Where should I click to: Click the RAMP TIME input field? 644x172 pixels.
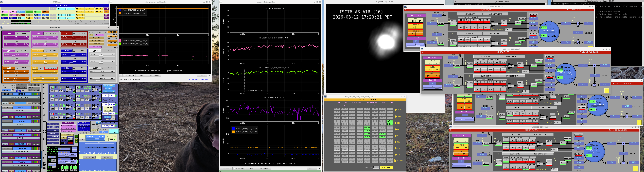point(376,167)
